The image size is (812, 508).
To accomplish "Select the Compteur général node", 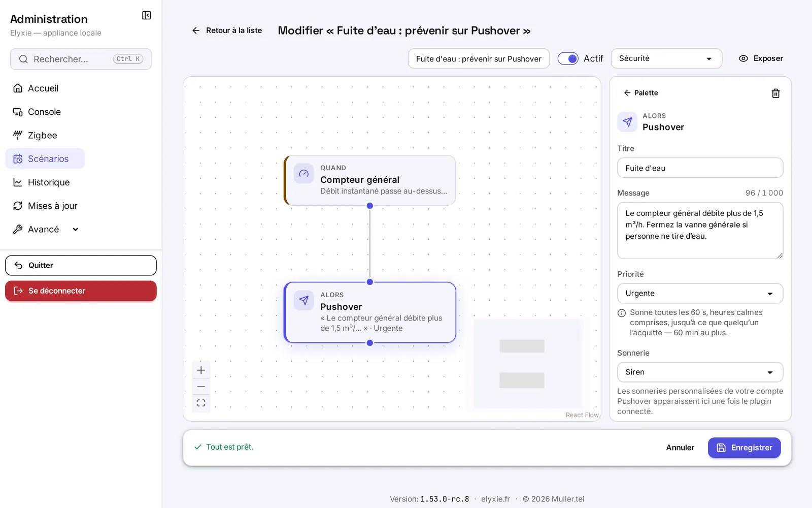I will (370, 180).
